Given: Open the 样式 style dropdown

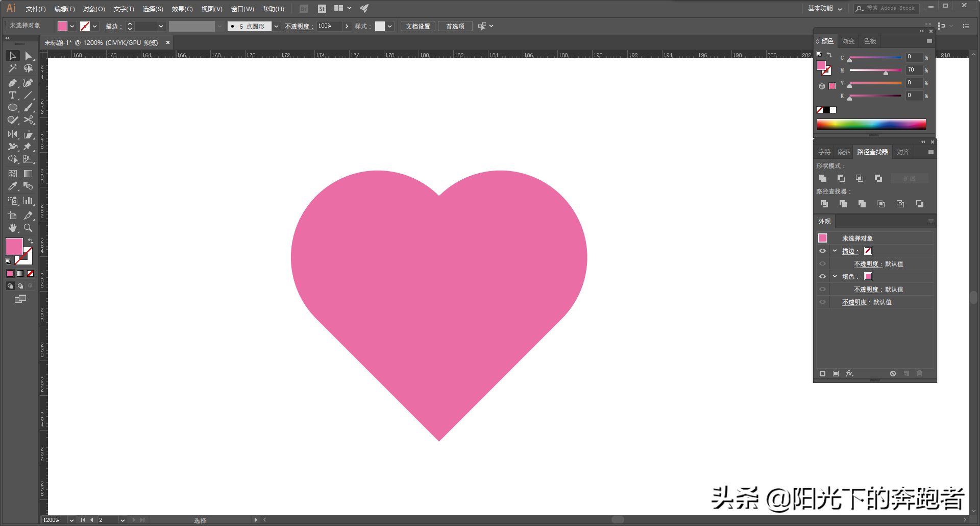Looking at the screenshot, I should (390, 26).
